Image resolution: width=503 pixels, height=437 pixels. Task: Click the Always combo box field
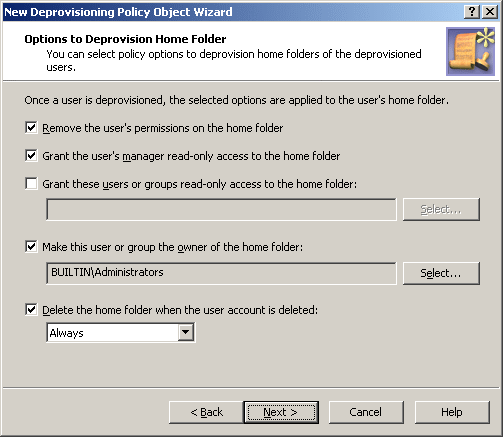(121, 332)
